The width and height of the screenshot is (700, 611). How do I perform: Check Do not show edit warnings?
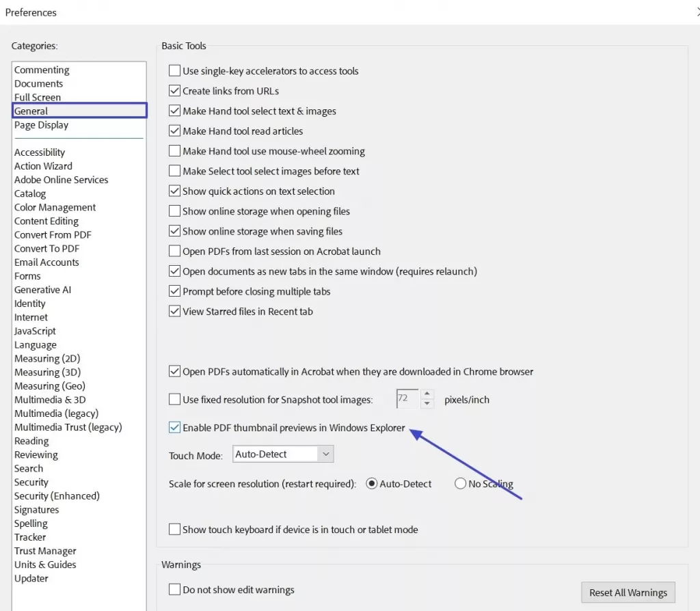(x=174, y=589)
